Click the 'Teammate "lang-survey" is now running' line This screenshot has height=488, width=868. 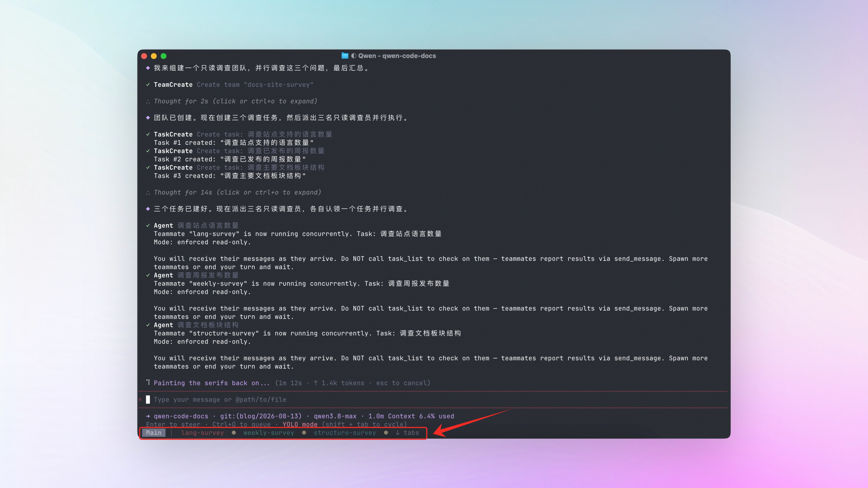297,234
